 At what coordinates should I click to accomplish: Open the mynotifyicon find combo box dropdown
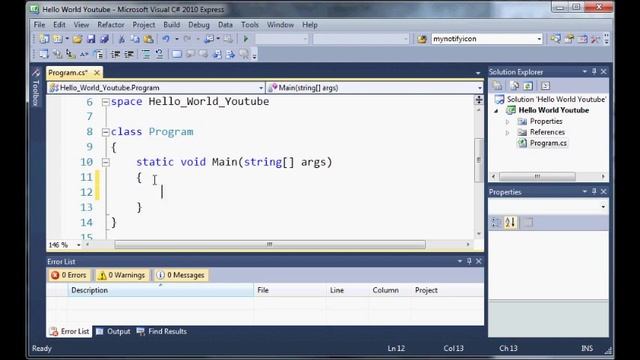click(539, 39)
